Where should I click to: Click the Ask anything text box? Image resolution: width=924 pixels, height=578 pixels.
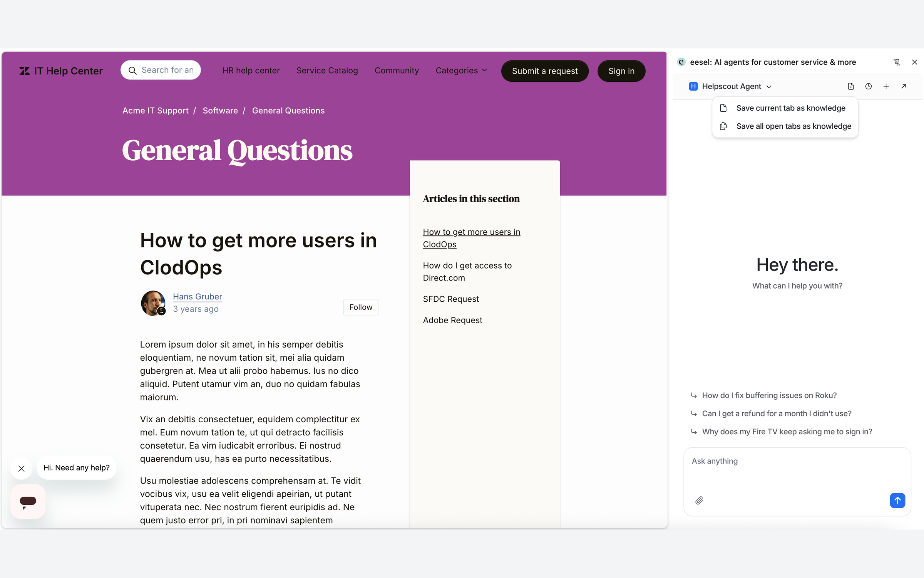click(x=797, y=482)
